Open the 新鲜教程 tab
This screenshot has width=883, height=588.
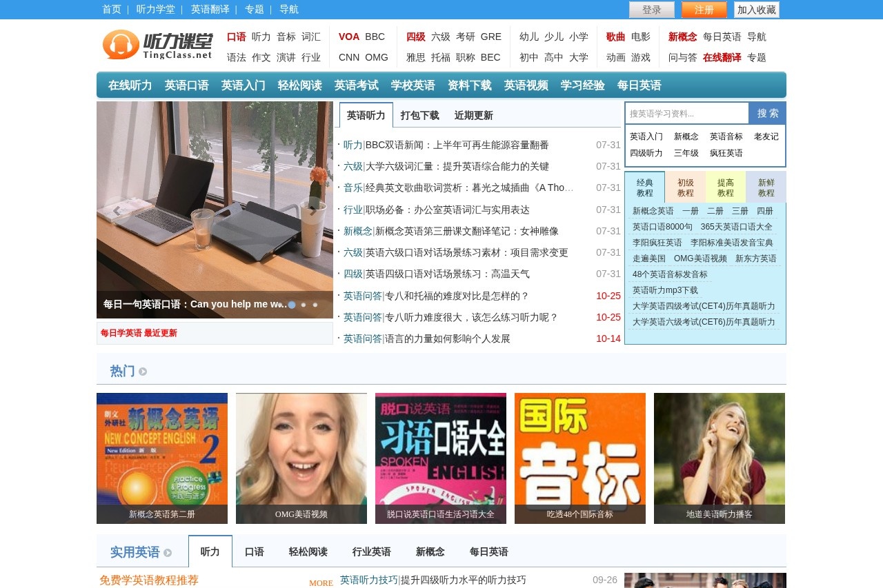tap(766, 186)
